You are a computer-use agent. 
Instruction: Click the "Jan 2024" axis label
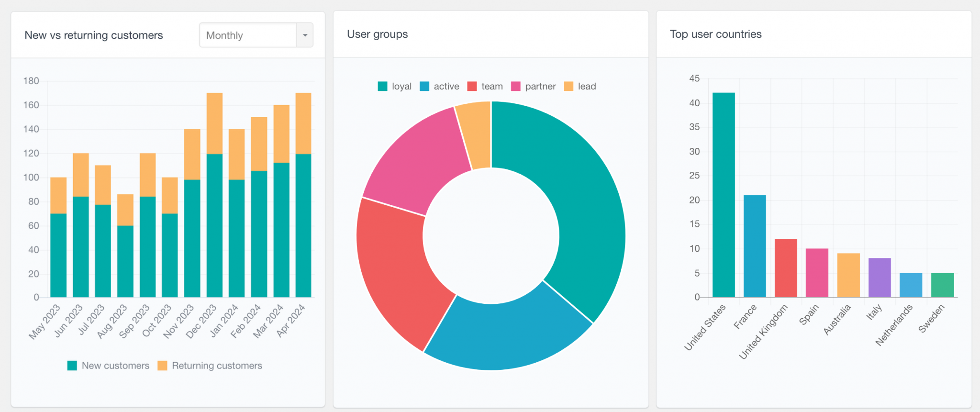(x=224, y=320)
